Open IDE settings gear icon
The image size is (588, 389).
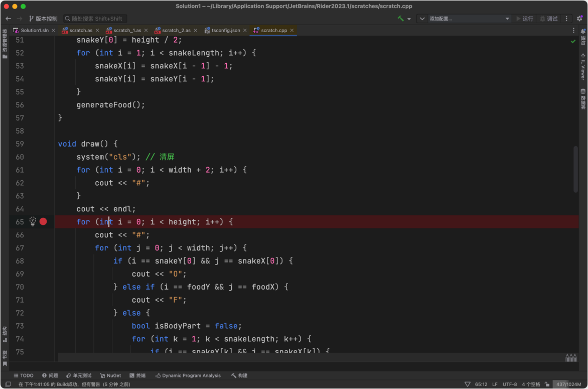[580, 19]
